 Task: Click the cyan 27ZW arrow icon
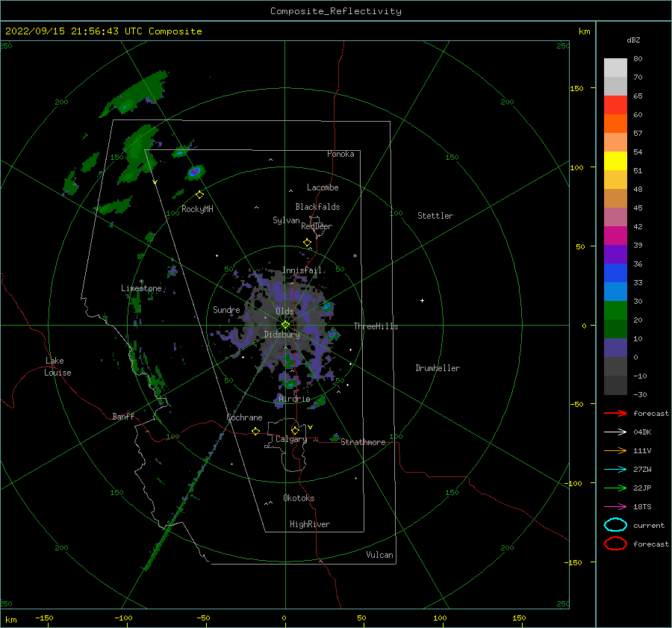(615, 470)
